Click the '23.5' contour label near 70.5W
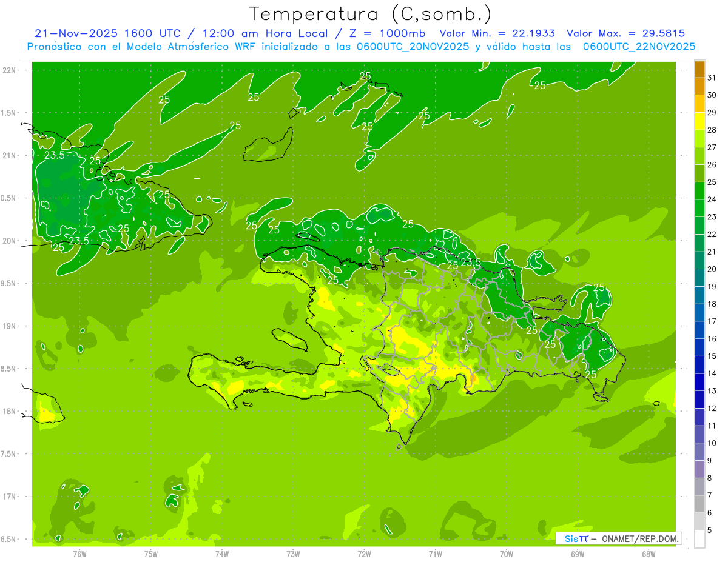728x562 pixels. pos(471,263)
